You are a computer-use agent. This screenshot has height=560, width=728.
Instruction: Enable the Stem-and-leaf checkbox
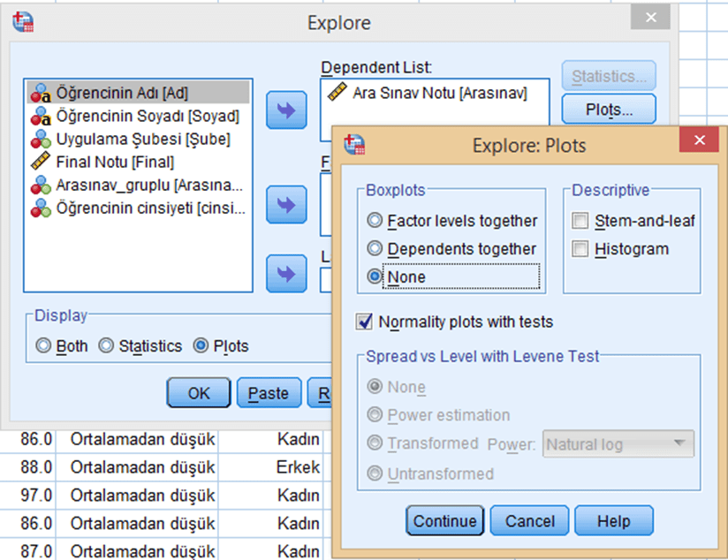point(580,221)
